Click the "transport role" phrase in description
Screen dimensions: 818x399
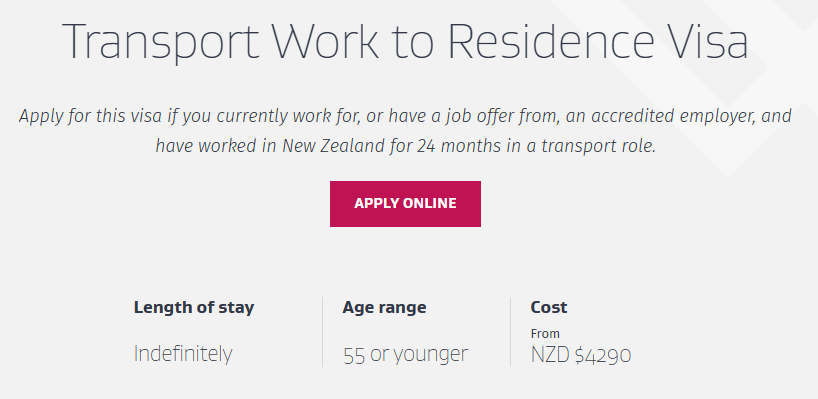[x=598, y=147]
